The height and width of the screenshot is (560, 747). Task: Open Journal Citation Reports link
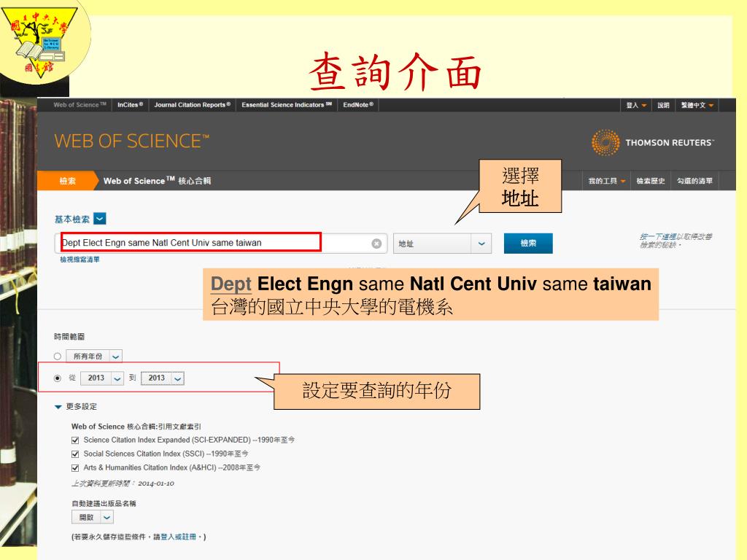(192, 105)
